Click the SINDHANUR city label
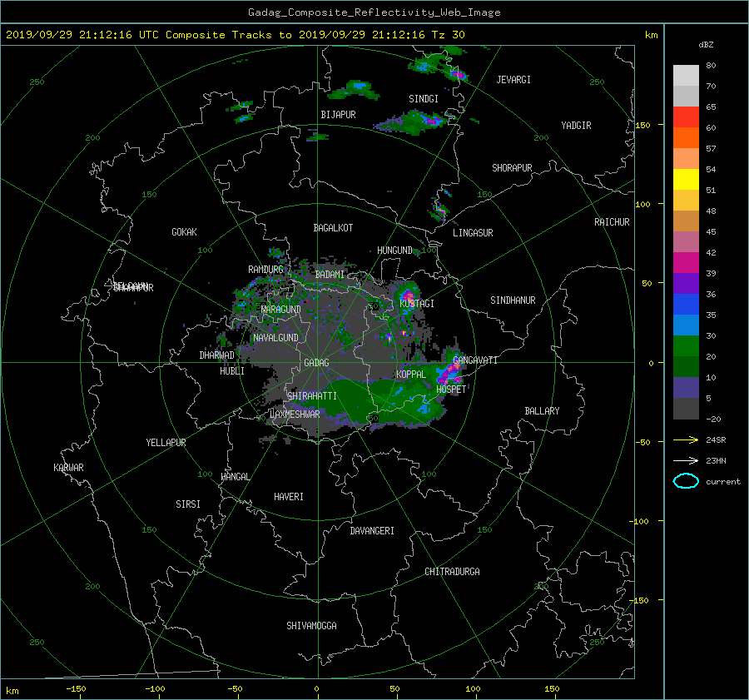This screenshot has width=749, height=700. 513,300
